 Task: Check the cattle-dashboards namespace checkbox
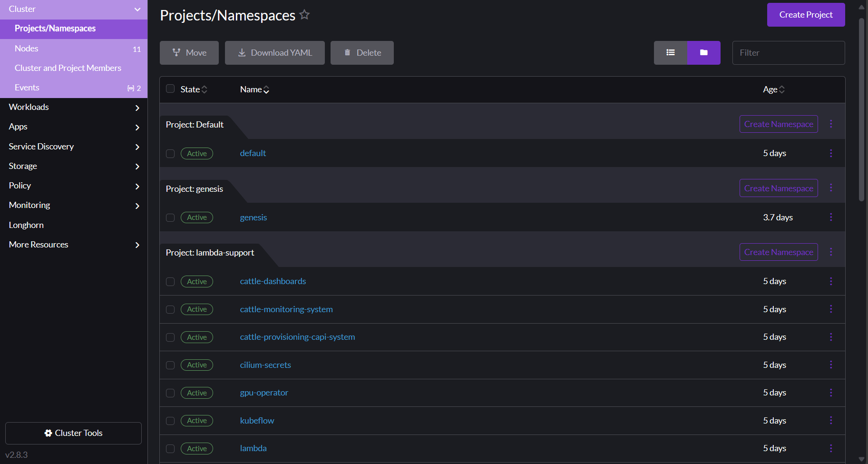pos(170,281)
